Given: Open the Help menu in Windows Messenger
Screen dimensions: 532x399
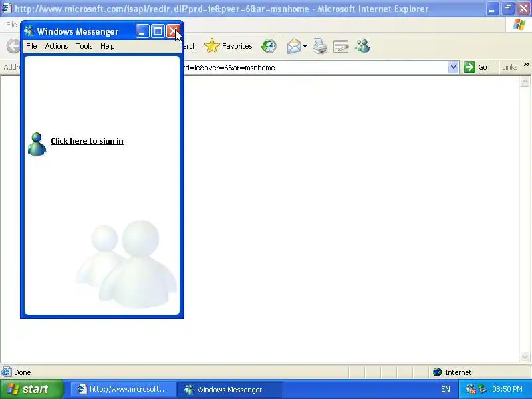Looking at the screenshot, I should 108,46.
